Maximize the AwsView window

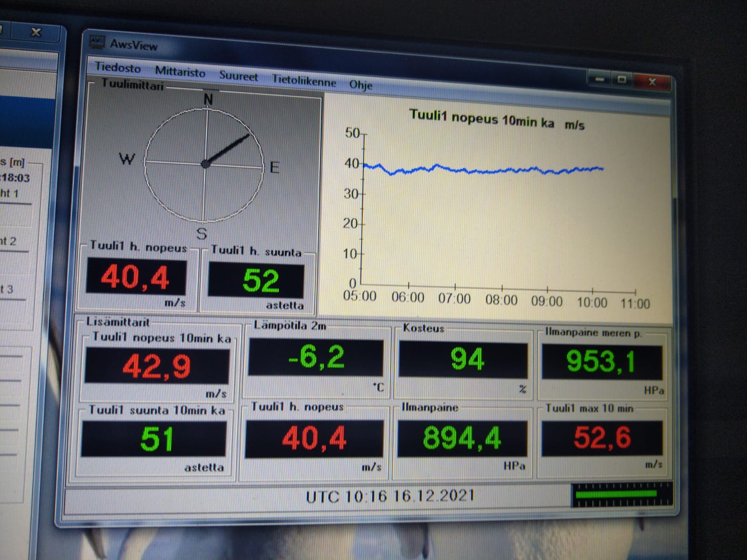tap(621, 80)
